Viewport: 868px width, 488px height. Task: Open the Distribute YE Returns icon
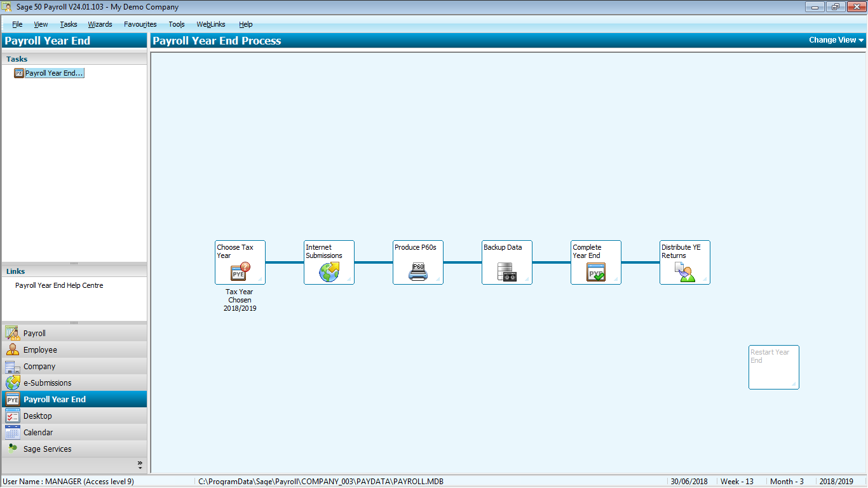(685, 272)
